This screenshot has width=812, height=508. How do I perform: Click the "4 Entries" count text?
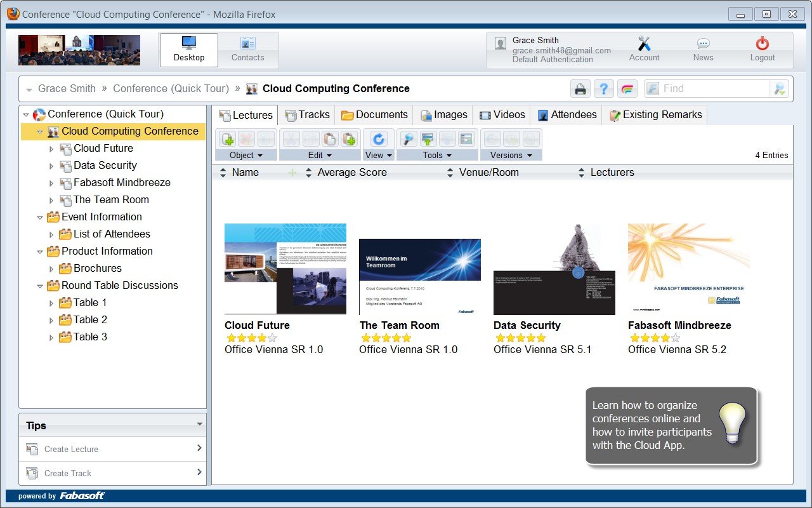coord(771,156)
